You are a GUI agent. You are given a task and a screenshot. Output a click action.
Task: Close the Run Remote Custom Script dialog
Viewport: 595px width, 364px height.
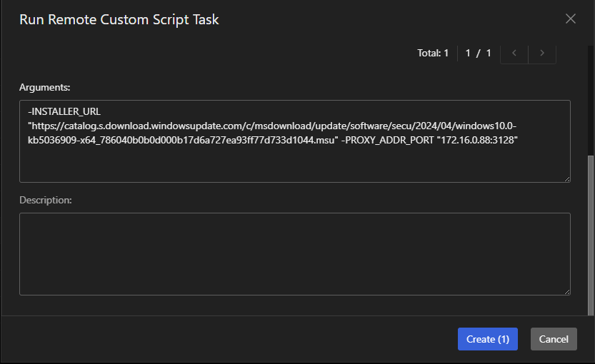coord(571,19)
